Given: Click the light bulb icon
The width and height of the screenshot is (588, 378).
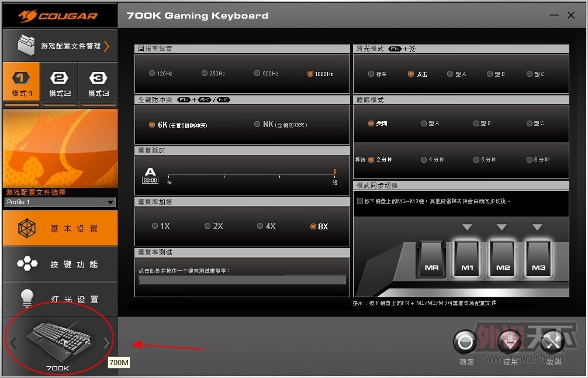Looking at the screenshot, I should pos(27,298).
